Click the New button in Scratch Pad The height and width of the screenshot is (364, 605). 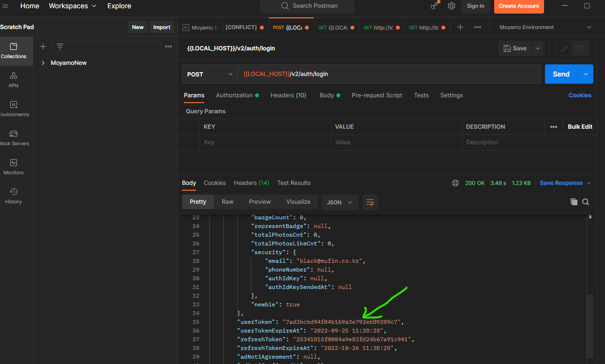(x=138, y=27)
